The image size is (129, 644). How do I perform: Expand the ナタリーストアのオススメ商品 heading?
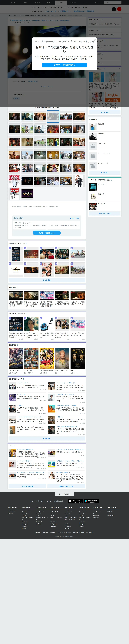[x=101, y=180]
